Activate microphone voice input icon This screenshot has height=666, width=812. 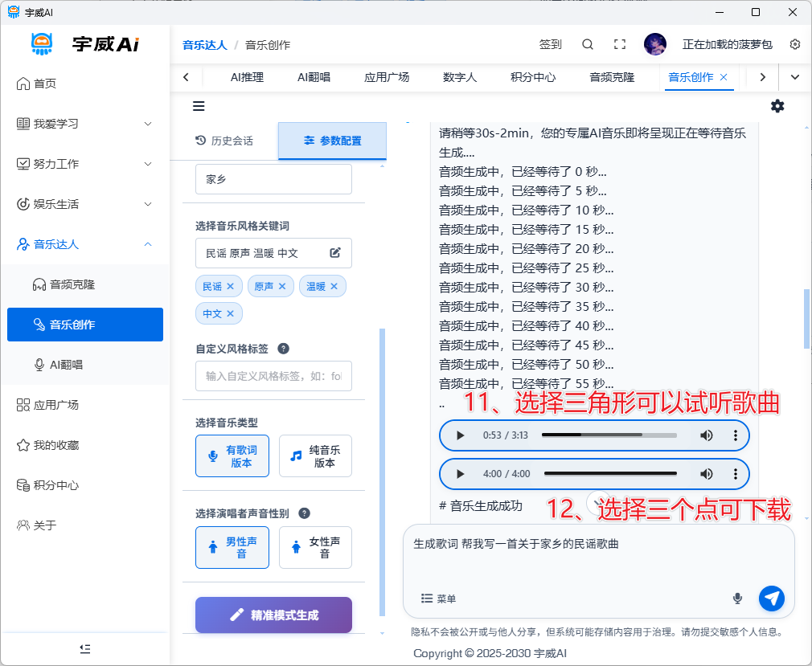[737, 599]
